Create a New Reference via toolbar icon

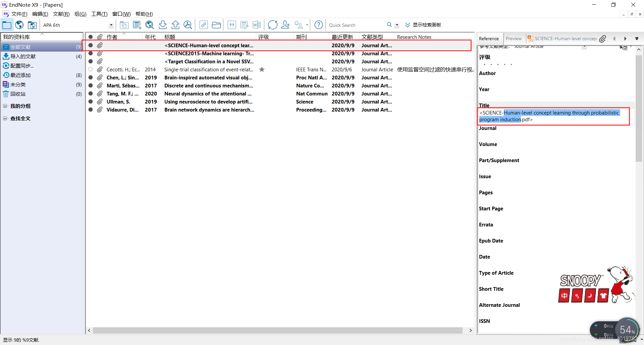[137, 25]
